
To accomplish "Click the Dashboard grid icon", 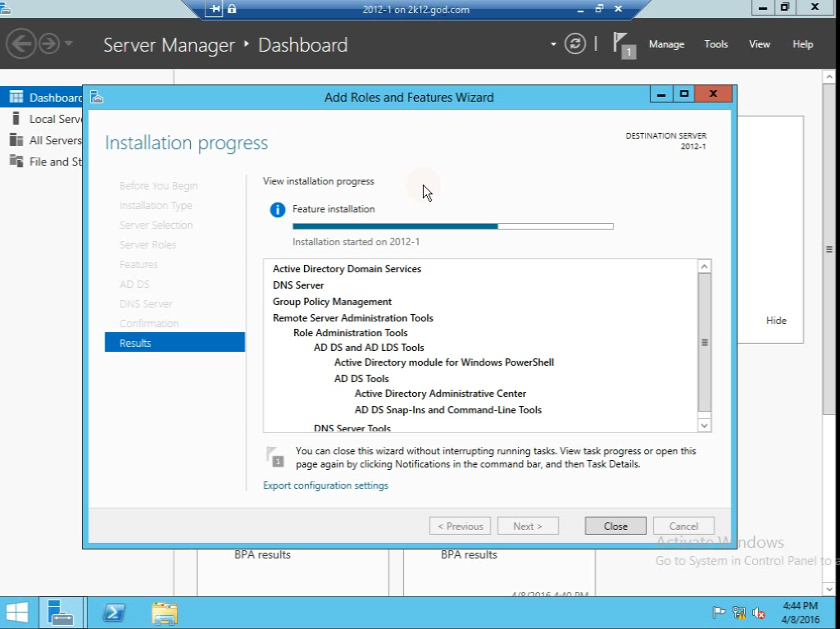I will click(16, 97).
